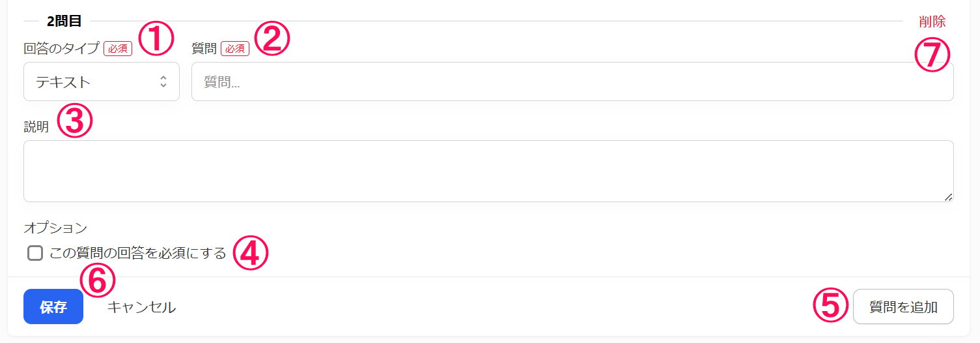Viewport: 980px width, 343px height.
Task: Cancel editing via キャンセル
Action: (141, 307)
